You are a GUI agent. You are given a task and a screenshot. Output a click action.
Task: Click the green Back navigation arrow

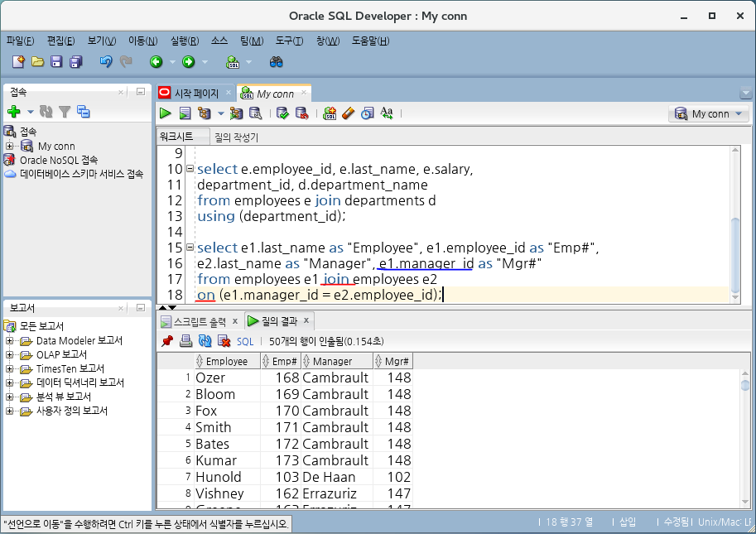tap(156, 62)
